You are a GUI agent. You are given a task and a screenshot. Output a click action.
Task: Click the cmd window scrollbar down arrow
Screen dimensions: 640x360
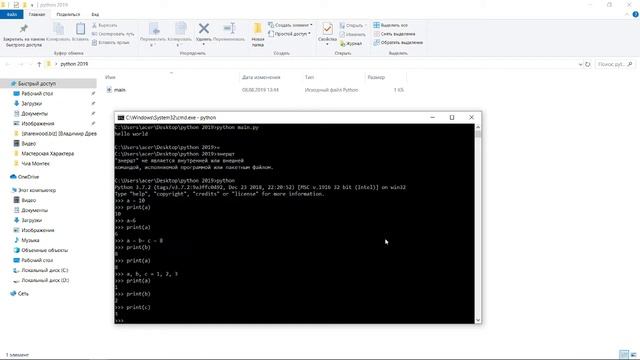tap(478, 320)
